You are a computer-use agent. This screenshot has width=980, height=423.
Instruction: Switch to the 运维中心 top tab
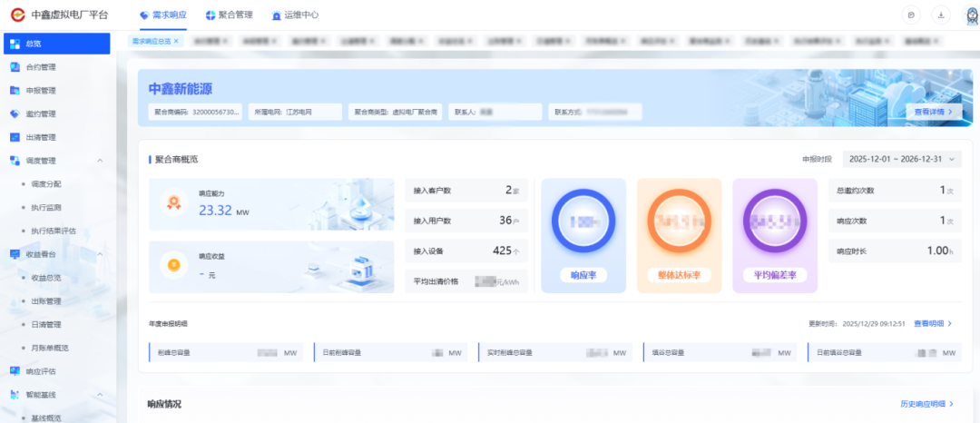pos(295,15)
